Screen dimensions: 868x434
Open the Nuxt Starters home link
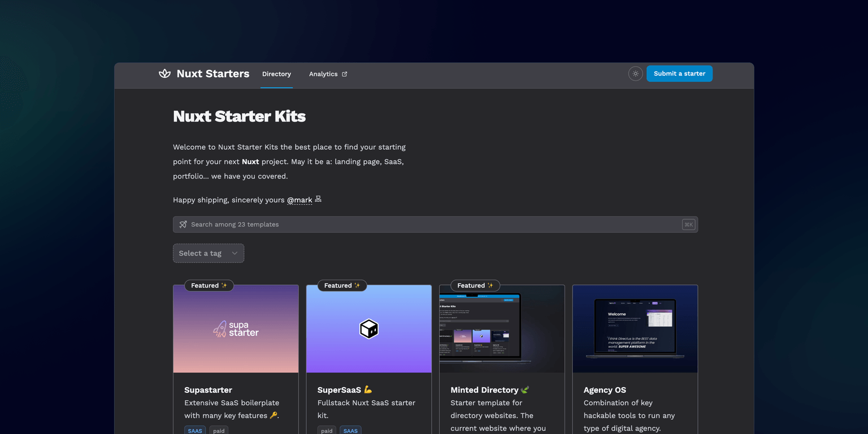click(204, 73)
